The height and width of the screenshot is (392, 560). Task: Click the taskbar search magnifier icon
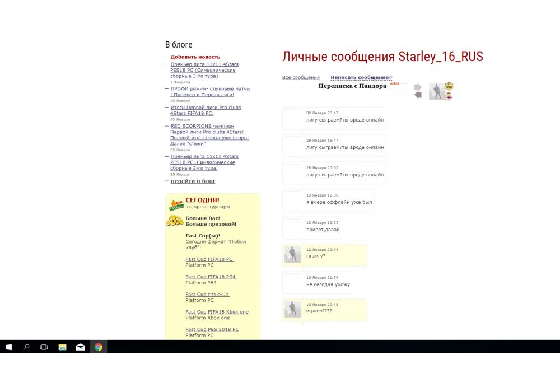[26, 347]
